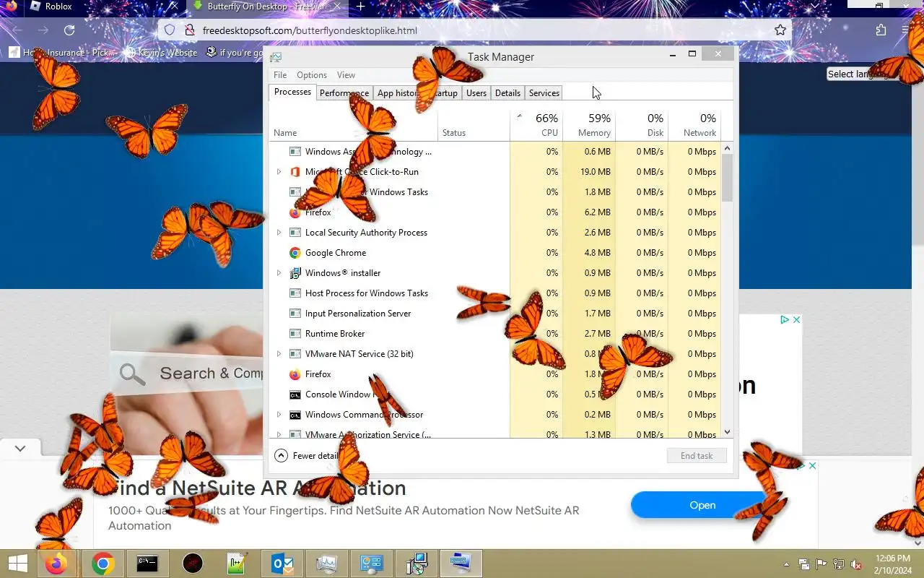Viewport: 924px width, 578px height.
Task: Open the On-Screen Keyboard taskbar icon
Action: tap(461, 564)
